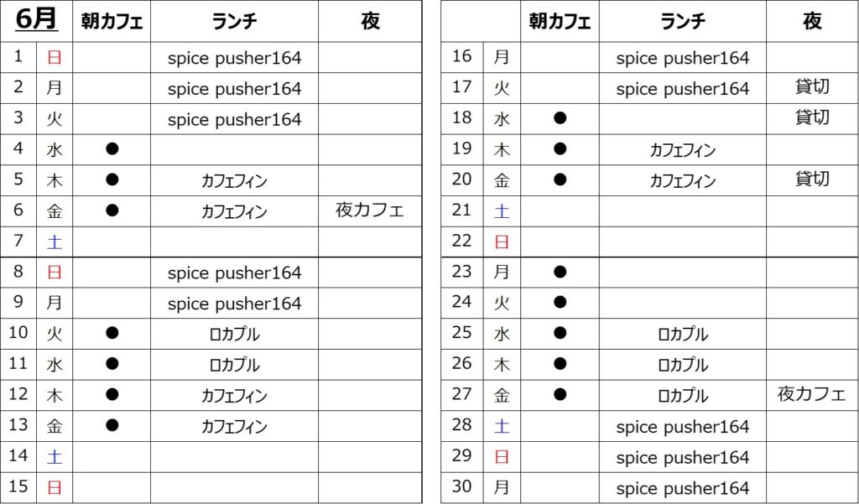Screen dimensions: 859x504
Task: Click the morning cafe dot for June 23
Action: [x=560, y=272]
